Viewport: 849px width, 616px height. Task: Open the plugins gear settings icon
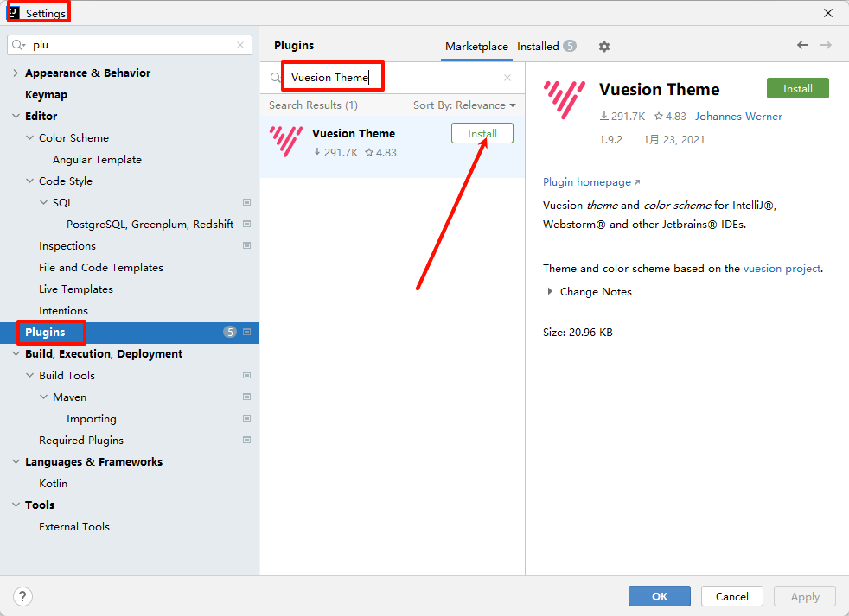[603, 47]
